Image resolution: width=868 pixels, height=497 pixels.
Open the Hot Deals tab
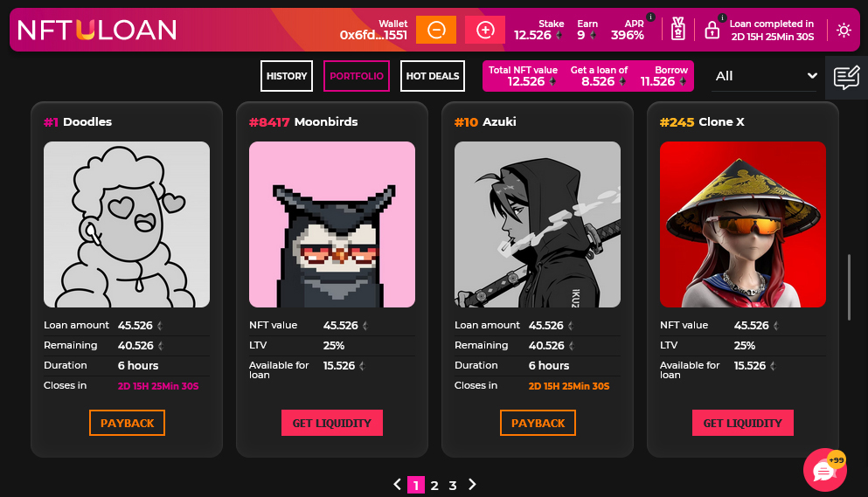(x=433, y=76)
